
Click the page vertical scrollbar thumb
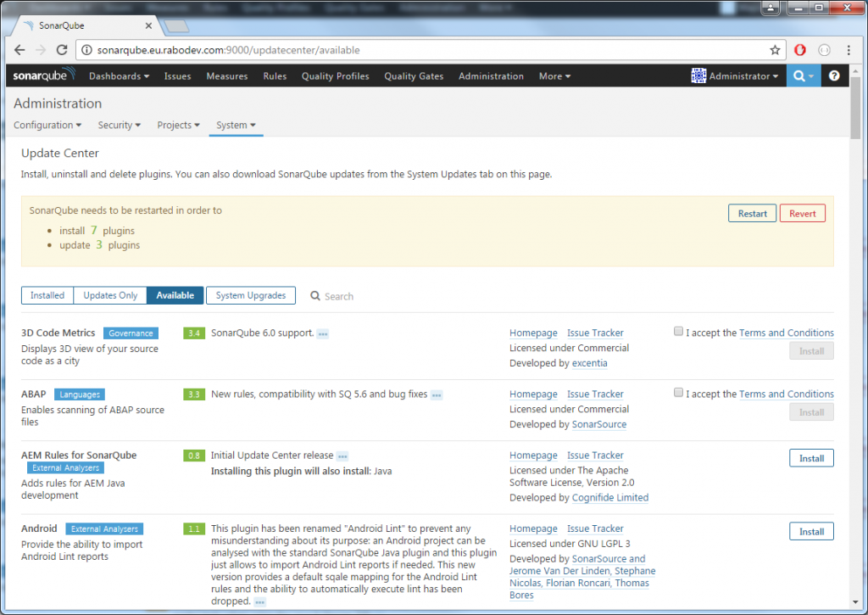[x=856, y=108]
